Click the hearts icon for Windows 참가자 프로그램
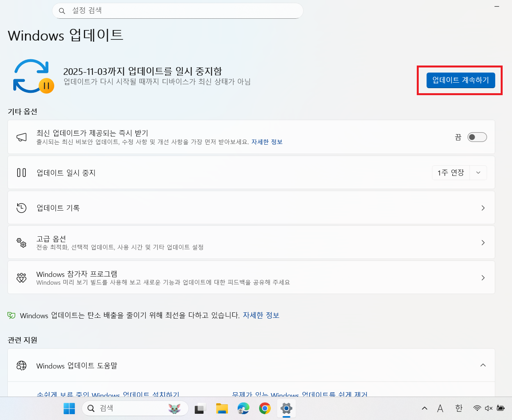This screenshot has width=512, height=420. tap(21, 278)
